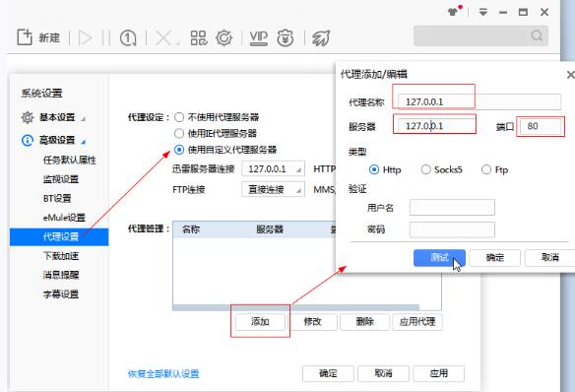Open the main menu dropdown triangle icon
This screenshot has width=575, height=392.
click(483, 12)
